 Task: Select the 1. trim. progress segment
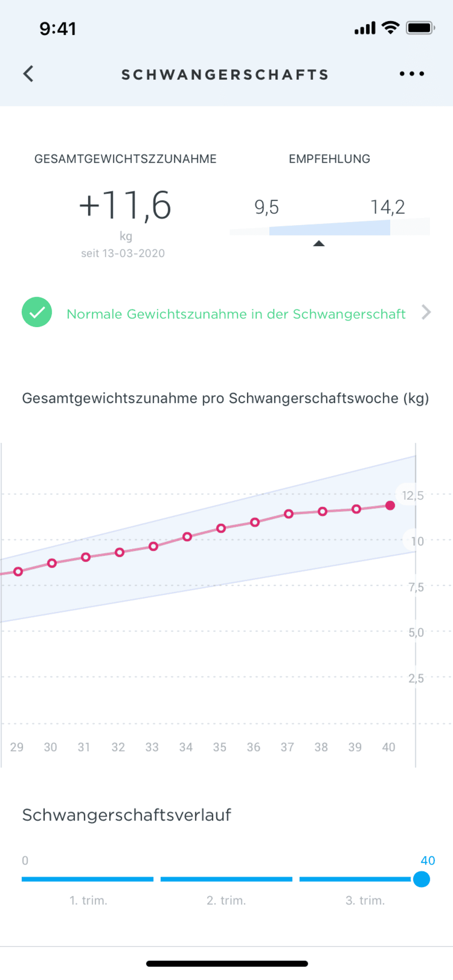[88, 879]
